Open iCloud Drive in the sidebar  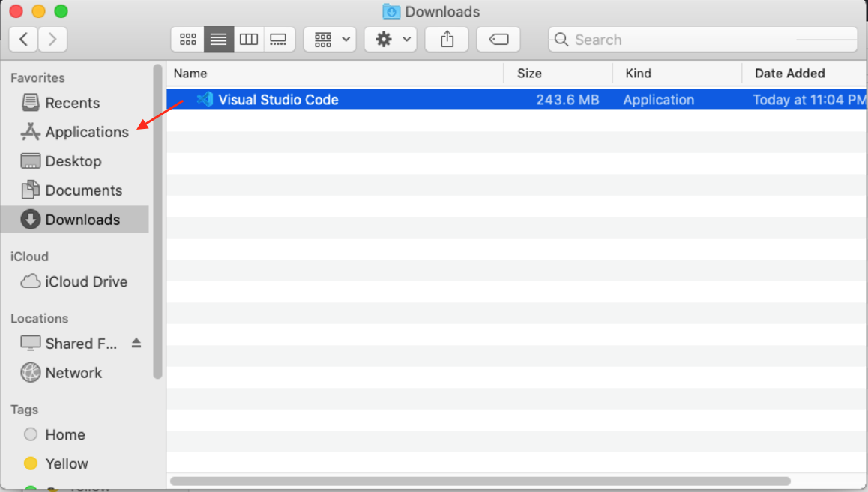coord(75,281)
